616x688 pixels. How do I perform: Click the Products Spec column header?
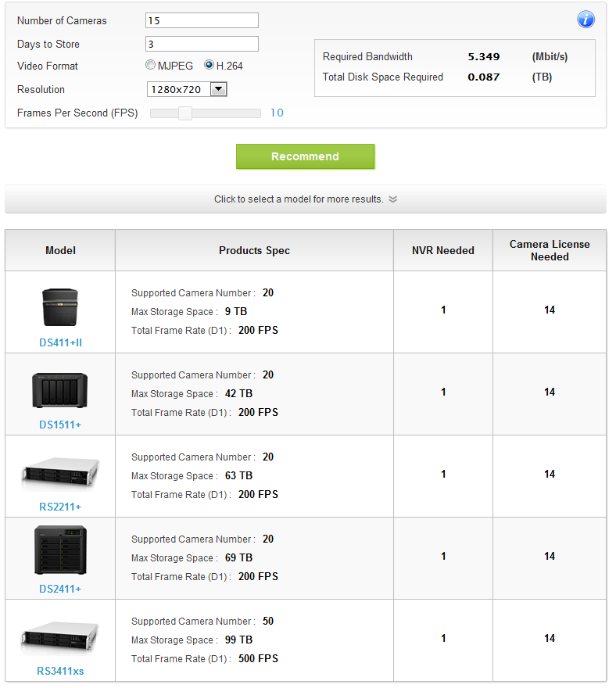click(x=255, y=250)
